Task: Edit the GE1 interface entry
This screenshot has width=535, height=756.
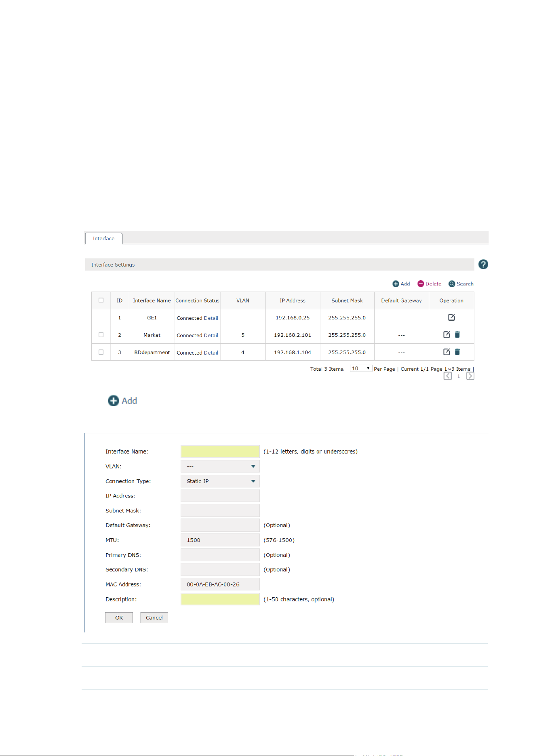Action: click(451, 317)
